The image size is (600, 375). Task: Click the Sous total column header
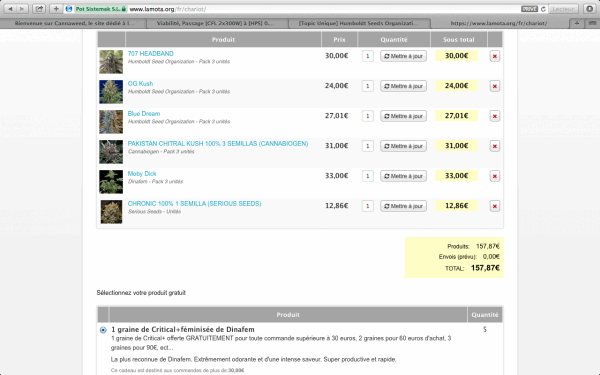coord(458,39)
